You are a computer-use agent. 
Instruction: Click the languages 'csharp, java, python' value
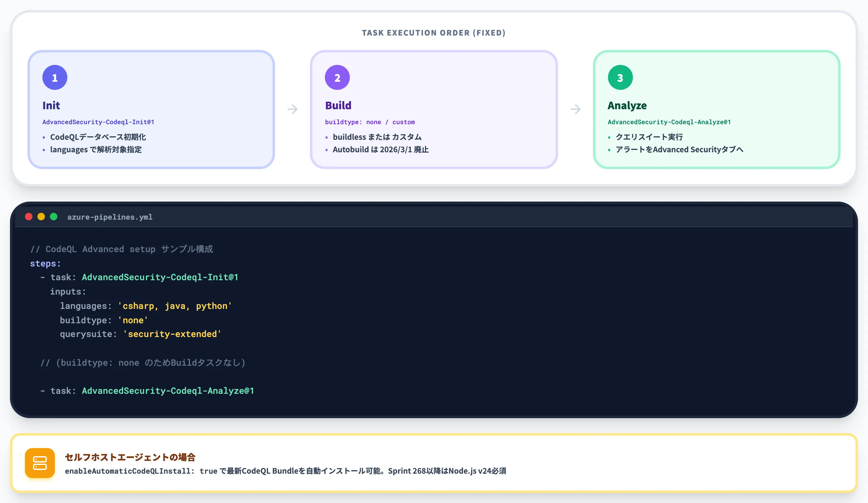pos(175,306)
